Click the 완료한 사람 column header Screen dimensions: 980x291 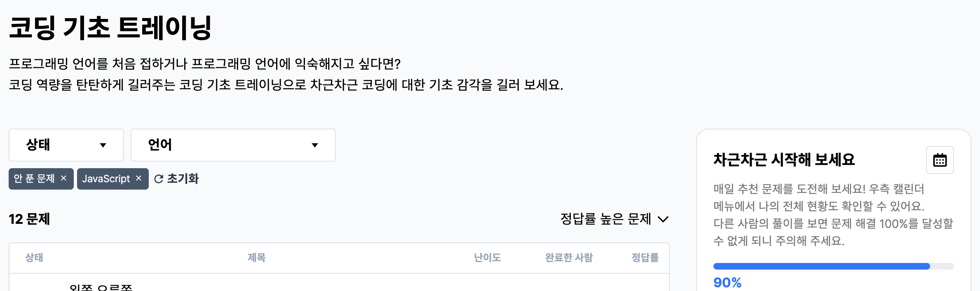[x=569, y=258]
